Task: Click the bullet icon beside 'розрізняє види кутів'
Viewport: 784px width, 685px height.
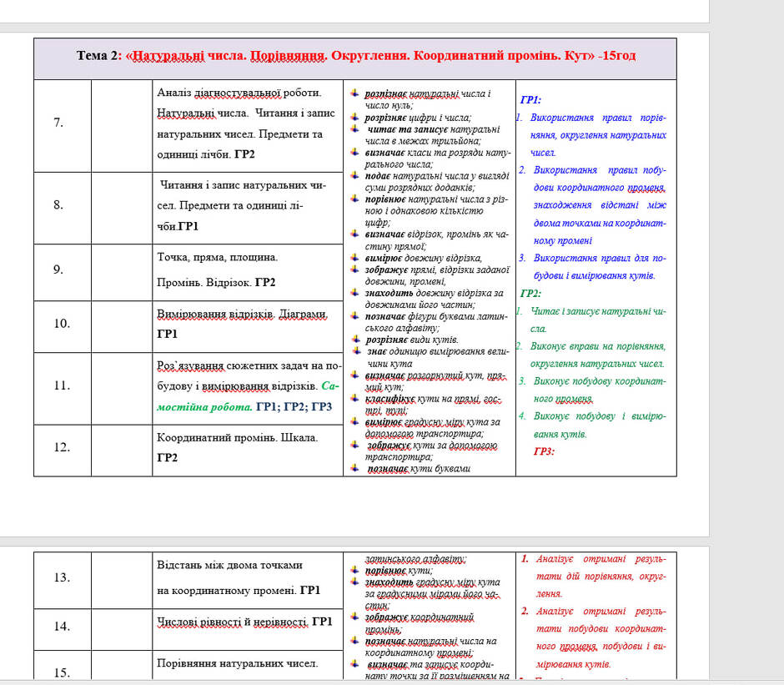Action: (x=354, y=340)
